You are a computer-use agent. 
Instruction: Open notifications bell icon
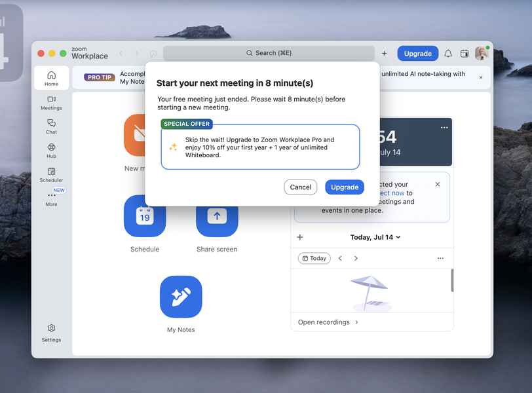pos(448,54)
